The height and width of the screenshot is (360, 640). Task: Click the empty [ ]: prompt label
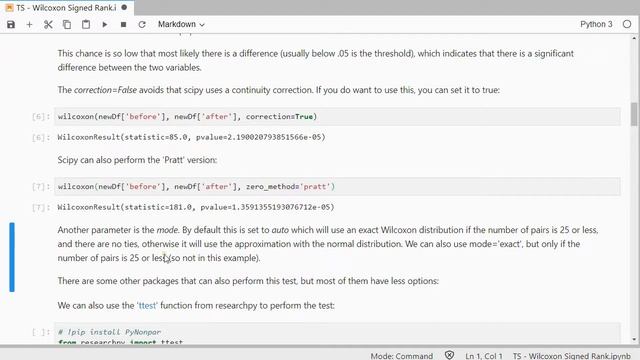[x=41, y=332]
